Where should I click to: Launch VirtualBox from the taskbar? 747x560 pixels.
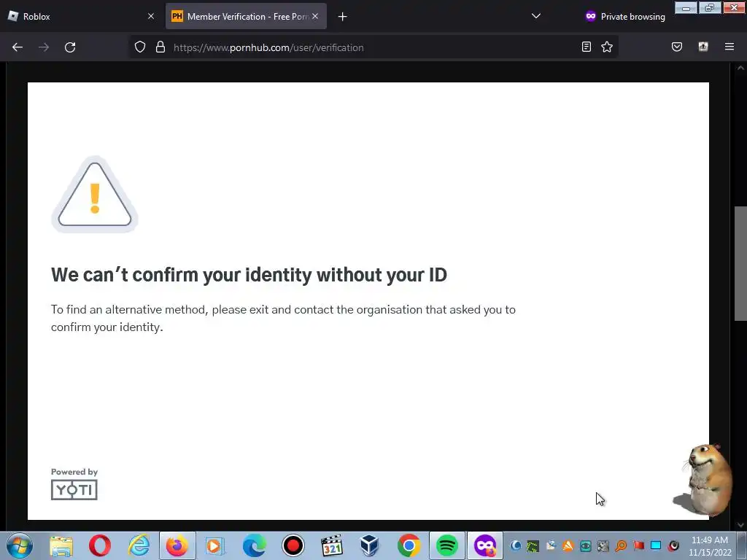tap(370, 545)
